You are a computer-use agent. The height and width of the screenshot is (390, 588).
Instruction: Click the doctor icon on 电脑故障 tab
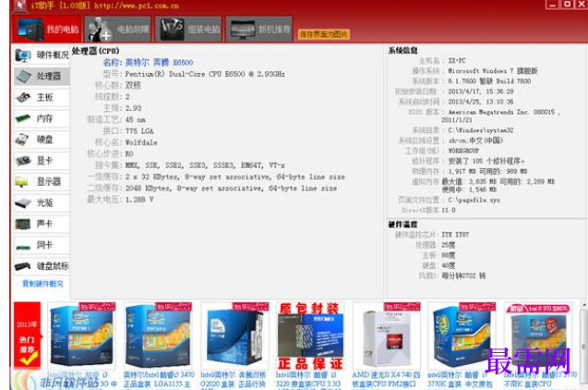pos(99,30)
